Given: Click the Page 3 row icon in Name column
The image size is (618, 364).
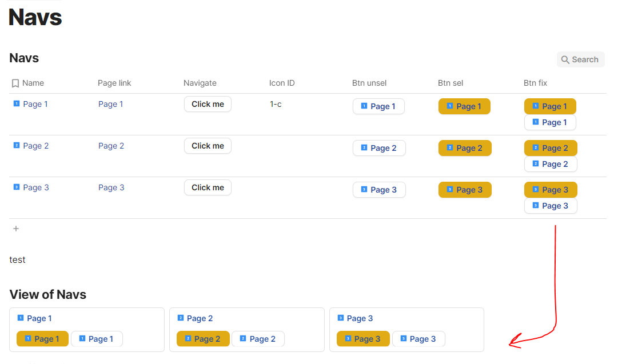Looking at the screenshot, I should click(17, 187).
